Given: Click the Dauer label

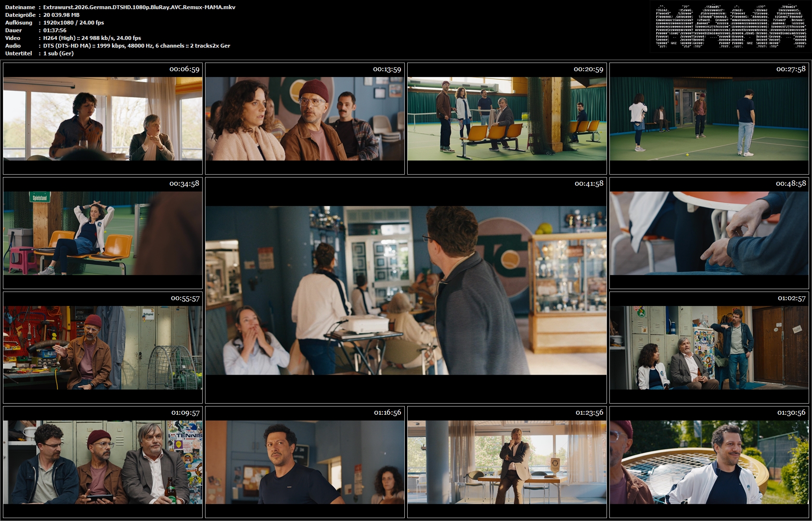Looking at the screenshot, I should pos(13,30).
